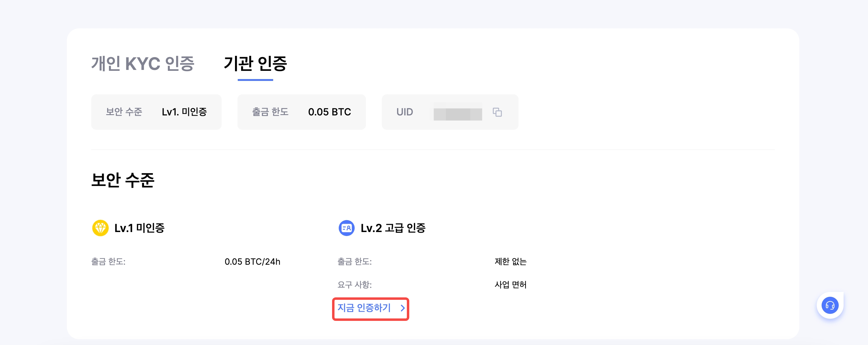Viewport: 868px width, 345px height.
Task: Select the Lv.1 미인증 level title
Action: pos(139,228)
